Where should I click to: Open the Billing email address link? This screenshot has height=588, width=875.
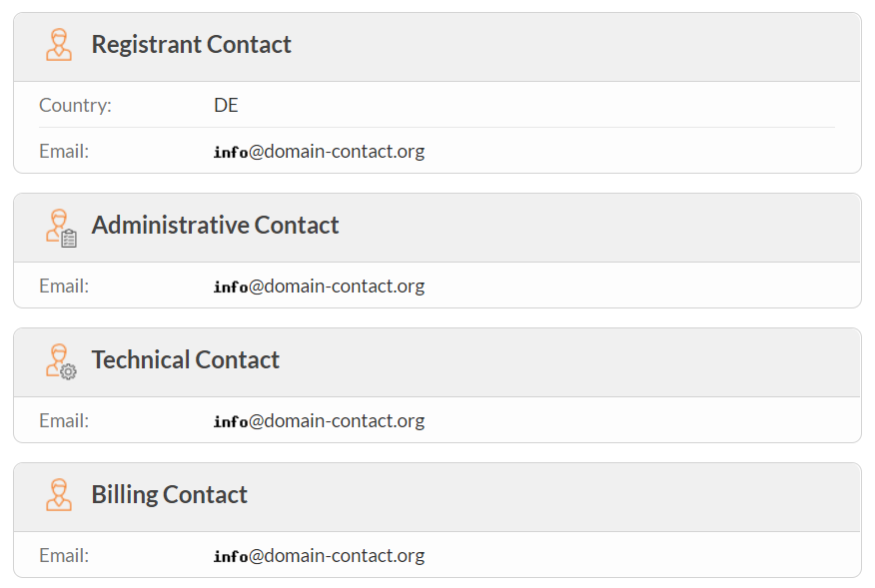(319, 556)
